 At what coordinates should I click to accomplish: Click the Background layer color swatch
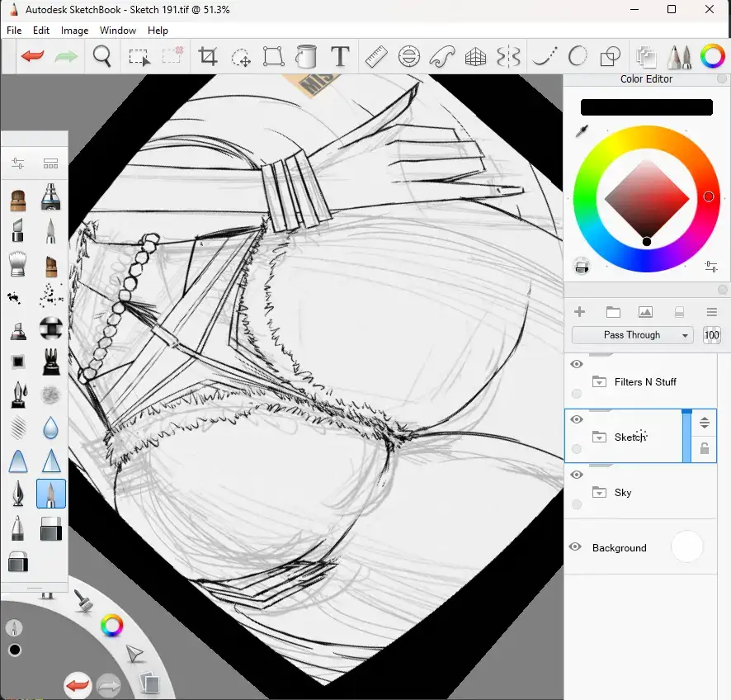[686, 546]
